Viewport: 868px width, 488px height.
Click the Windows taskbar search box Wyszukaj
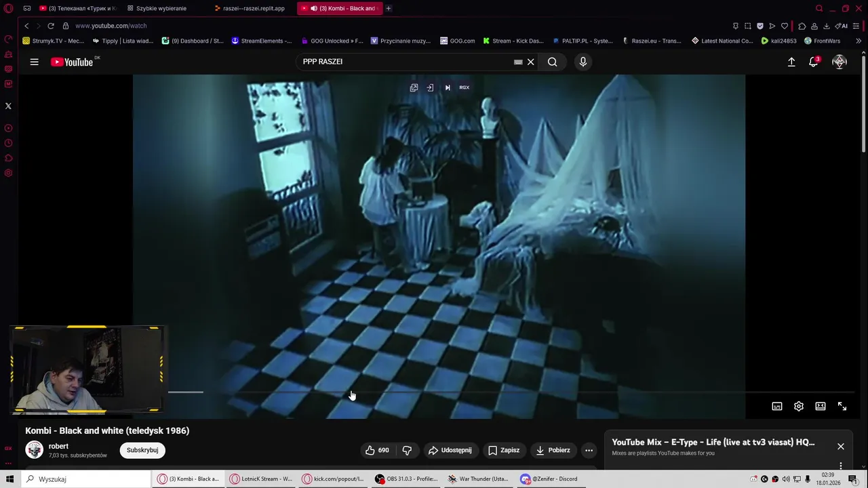(x=85, y=479)
